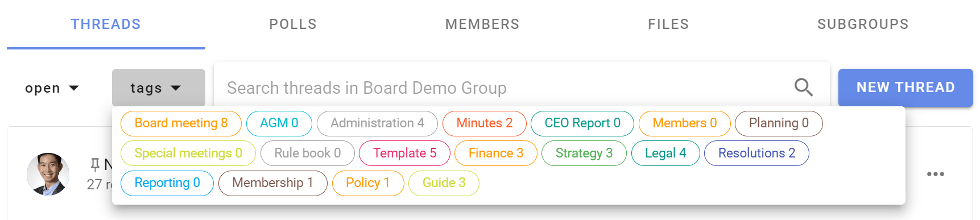This screenshot has height=220, width=980.
Task: Select the Resolutions 2 tag
Action: click(756, 153)
